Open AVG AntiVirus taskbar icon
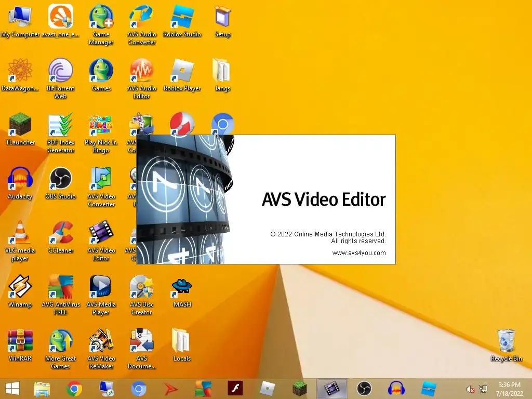 click(203, 389)
